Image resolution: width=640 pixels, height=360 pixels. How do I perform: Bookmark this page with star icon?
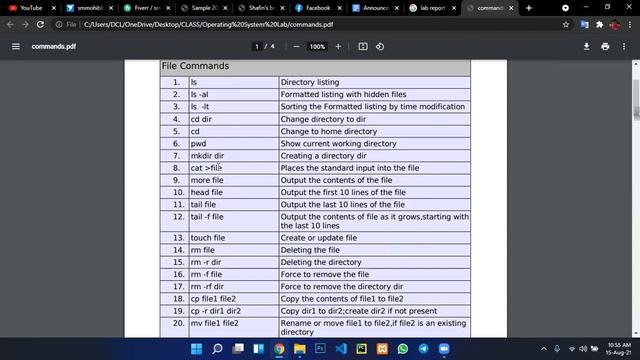pyautogui.click(x=566, y=24)
